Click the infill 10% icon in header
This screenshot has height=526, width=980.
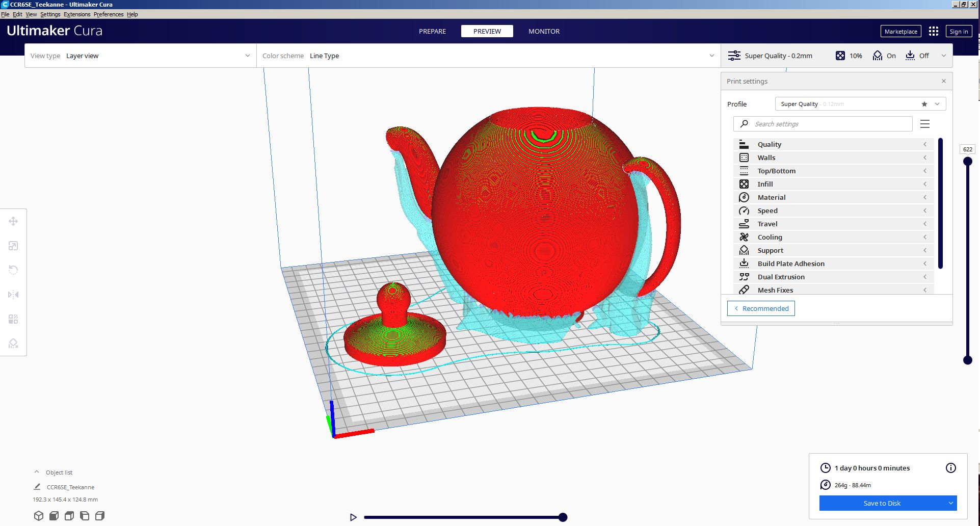point(840,56)
